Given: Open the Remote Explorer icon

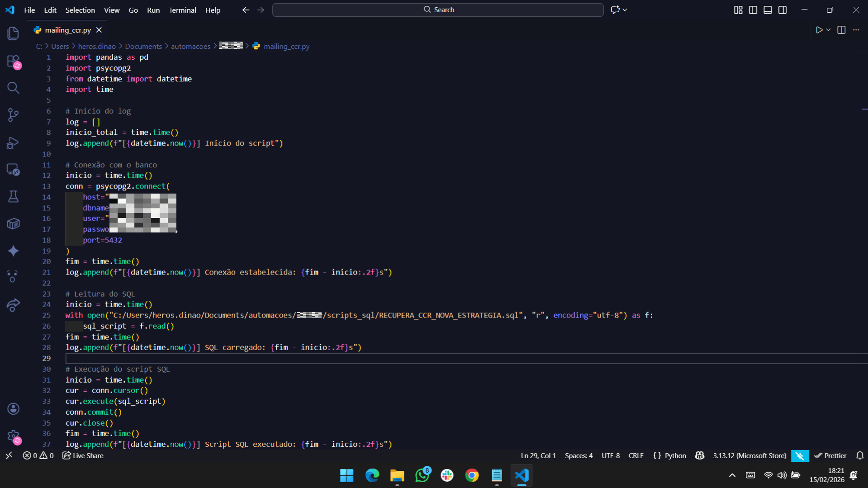Looking at the screenshot, I should coord(13,170).
